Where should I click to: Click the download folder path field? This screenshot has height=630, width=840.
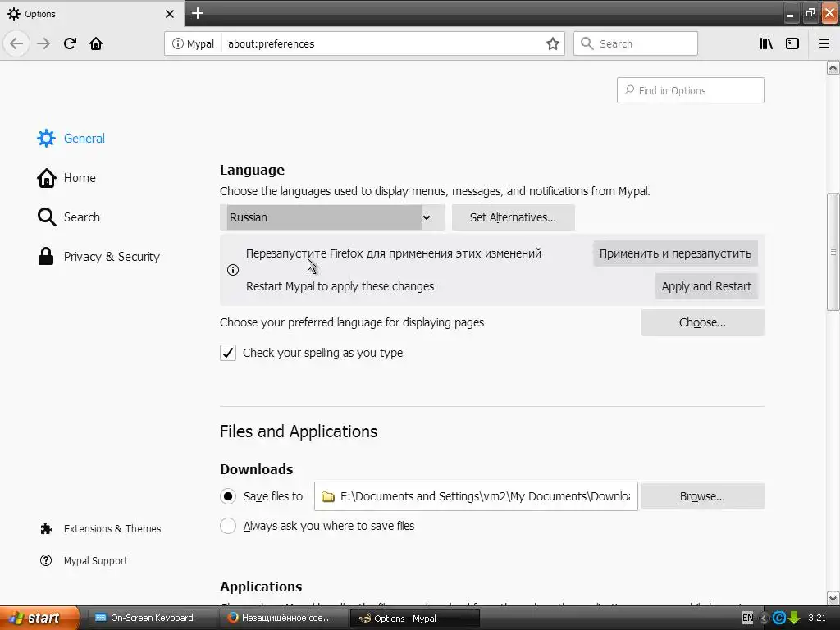476,496
